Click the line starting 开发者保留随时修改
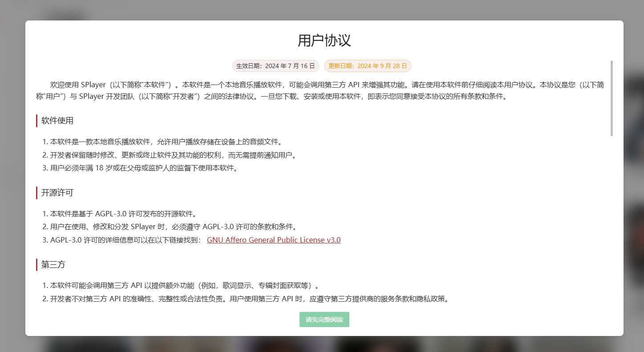 pos(173,155)
